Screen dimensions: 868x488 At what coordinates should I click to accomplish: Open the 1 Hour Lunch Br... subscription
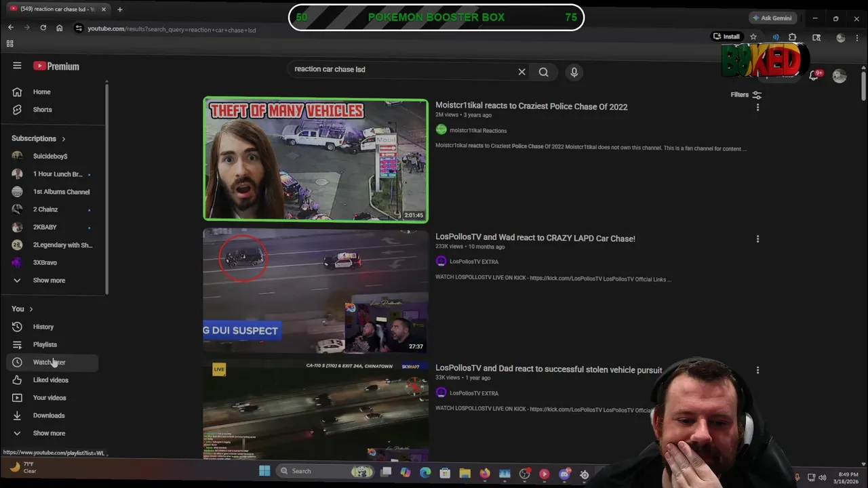(x=53, y=174)
